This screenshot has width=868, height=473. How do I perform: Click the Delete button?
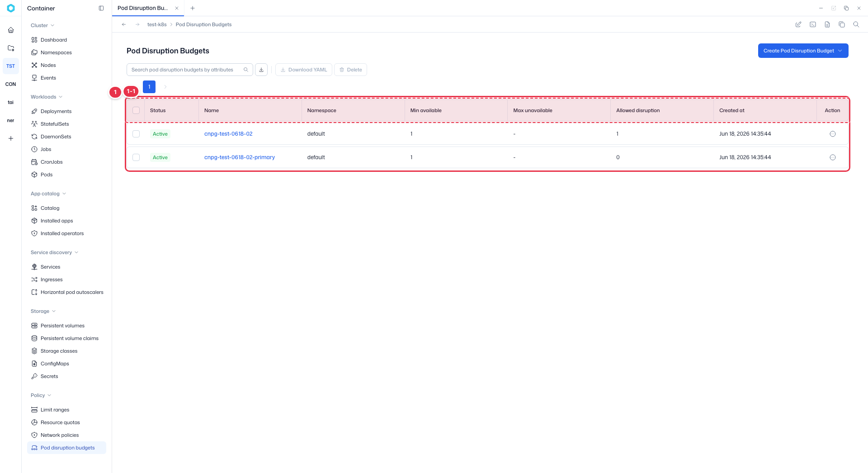tap(350, 70)
